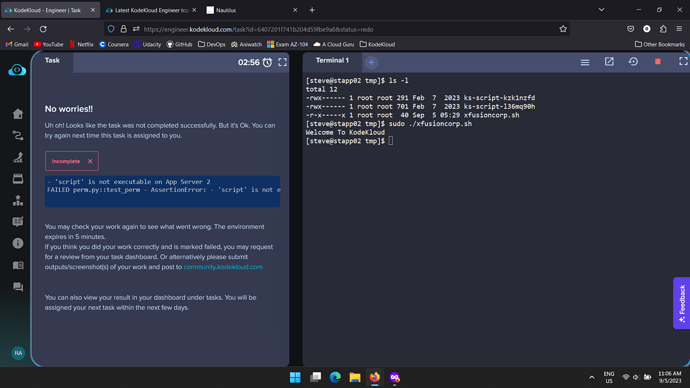
Task: Select KodeKloud Engineer Task browser tab
Action: 51,10
